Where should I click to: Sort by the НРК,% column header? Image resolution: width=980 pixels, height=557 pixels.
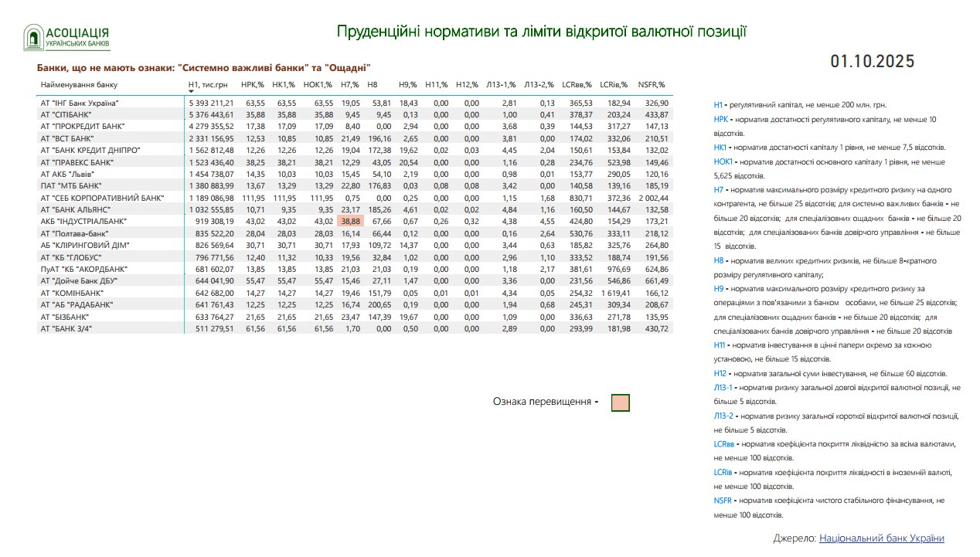point(252,84)
